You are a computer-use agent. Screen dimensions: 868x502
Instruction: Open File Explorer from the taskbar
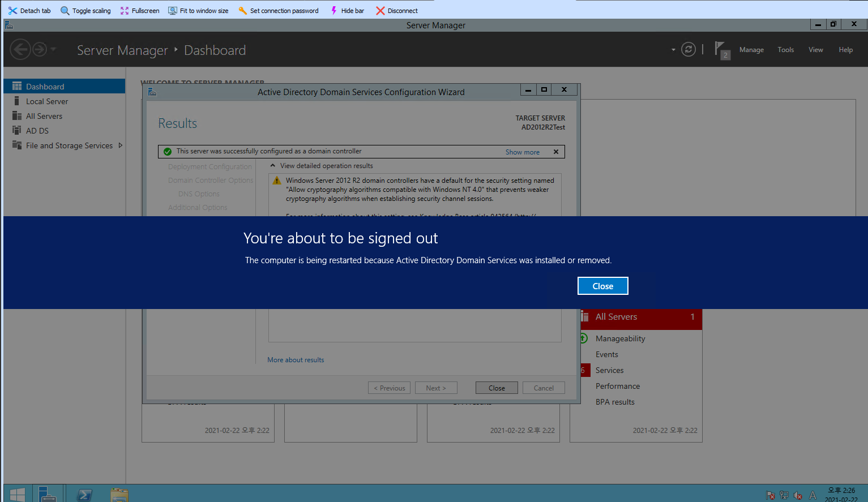[119, 495]
